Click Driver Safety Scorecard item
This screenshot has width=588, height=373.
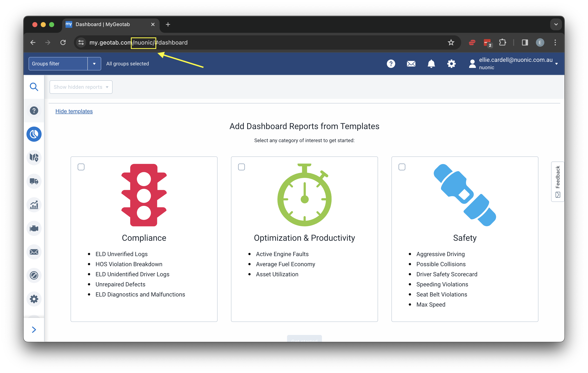pyautogui.click(x=447, y=274)
